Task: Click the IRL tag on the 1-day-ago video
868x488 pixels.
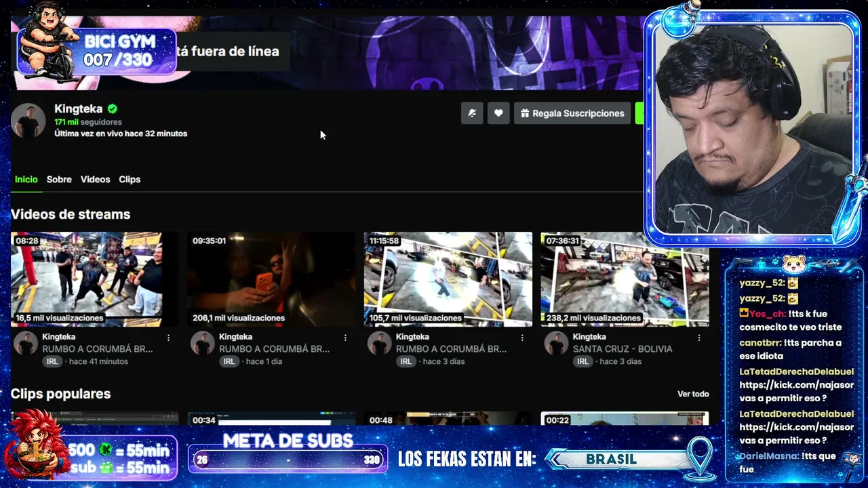Action: point(229,361)
